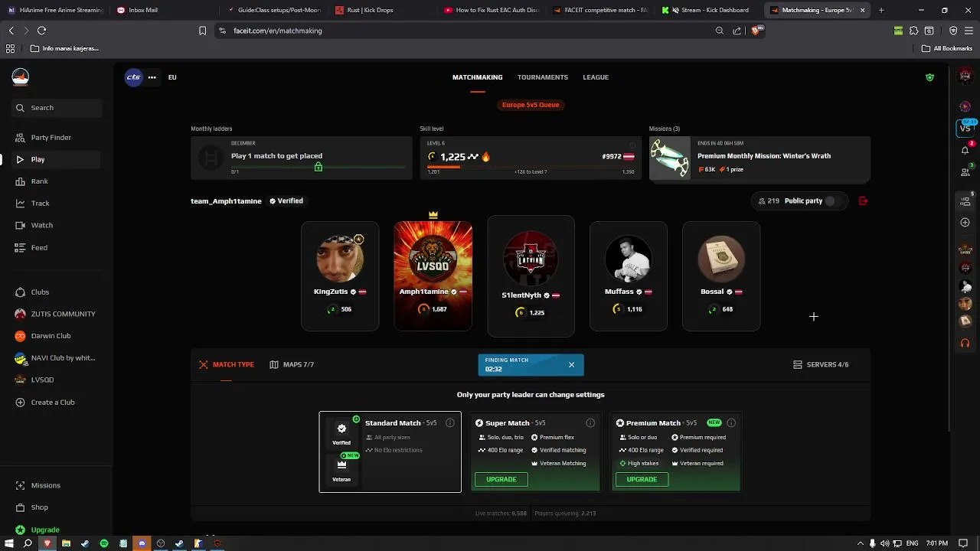Open Bossal player card
980x551 pixels.
[721, 276]
